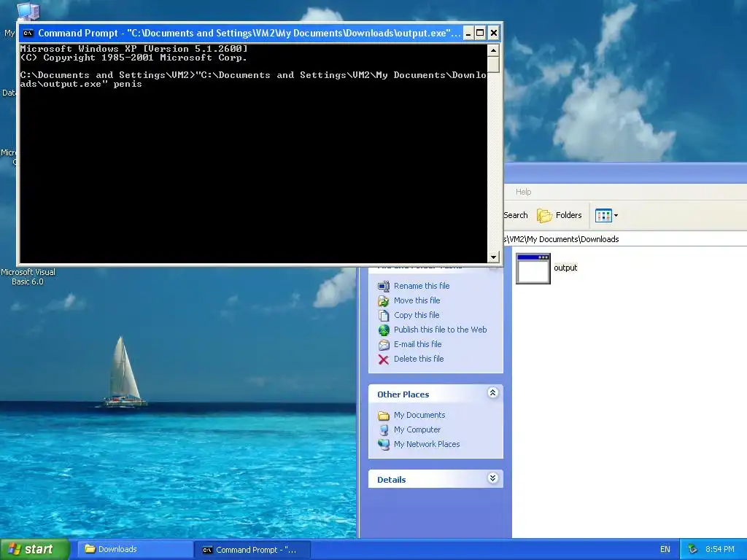
Task: Open the Views dropdown arrow
Action: coord(616,216)
